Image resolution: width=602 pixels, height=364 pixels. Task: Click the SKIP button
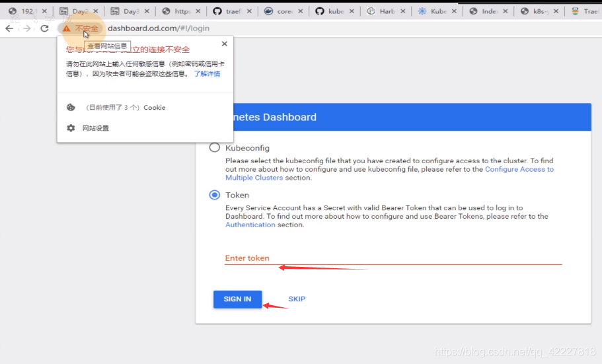[297, 299]
